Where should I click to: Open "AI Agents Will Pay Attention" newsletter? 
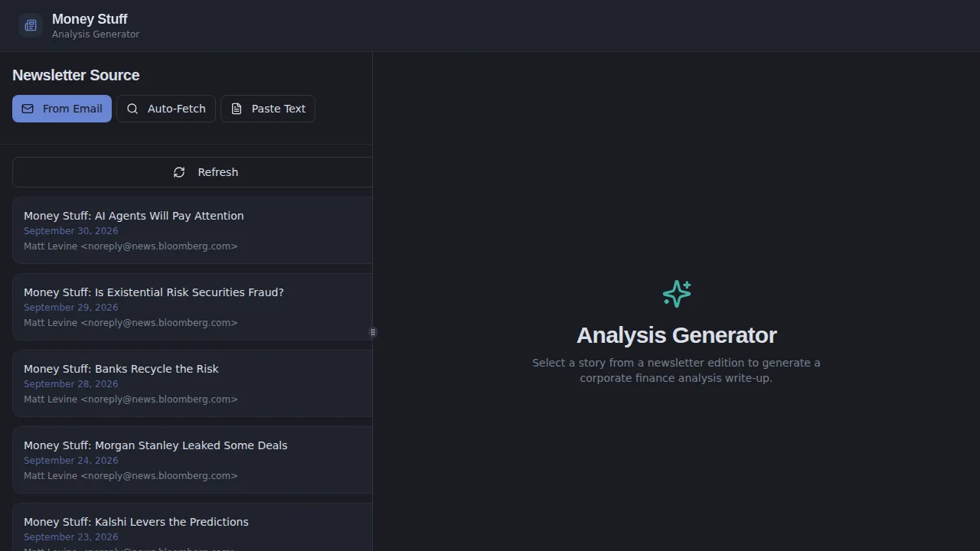coord(192,230)
